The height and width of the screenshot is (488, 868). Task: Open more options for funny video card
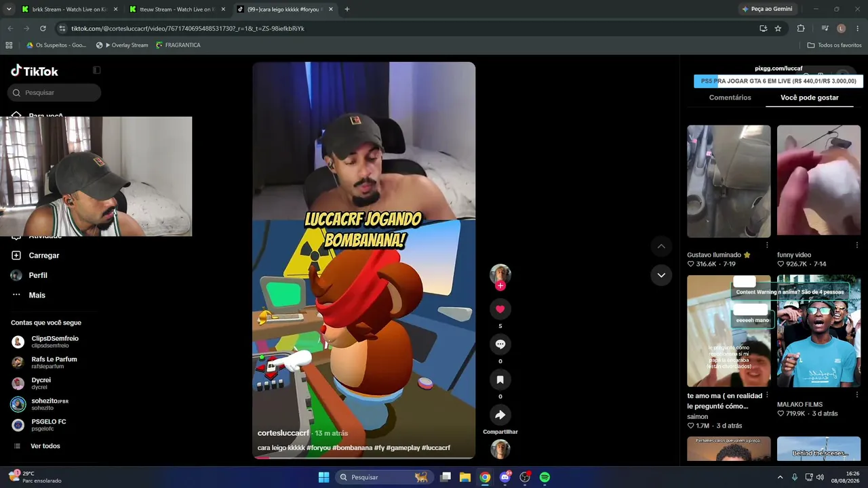(856, 245)
